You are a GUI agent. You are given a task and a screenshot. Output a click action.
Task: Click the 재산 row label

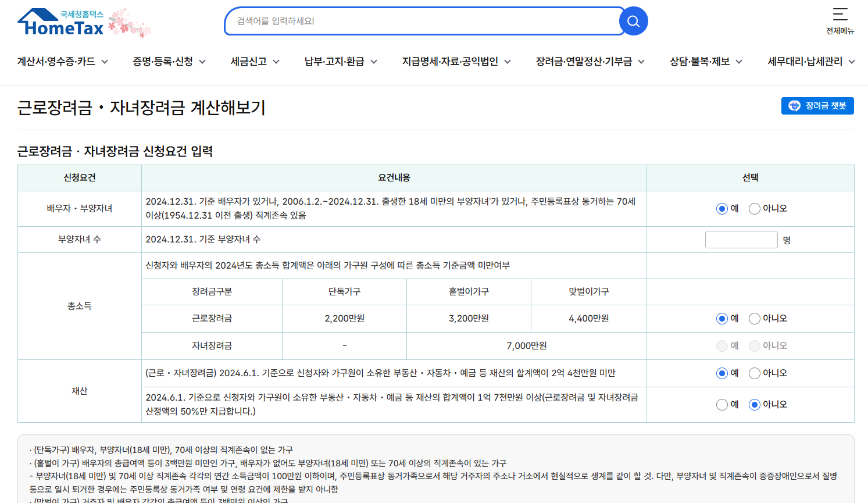click(x=80, y=391)
